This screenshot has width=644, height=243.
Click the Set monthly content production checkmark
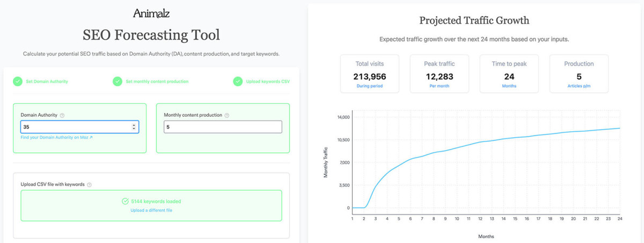pyautogui.click(x=117, y=81)
